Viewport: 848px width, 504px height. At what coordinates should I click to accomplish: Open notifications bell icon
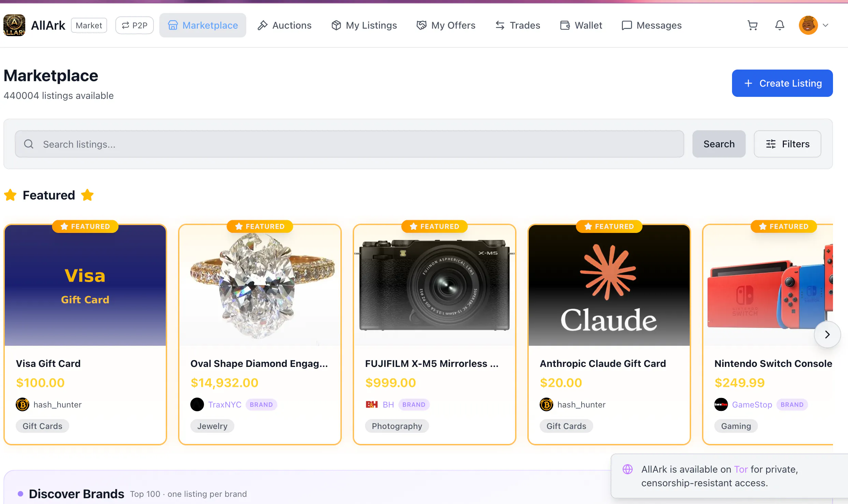click(780, 25)
